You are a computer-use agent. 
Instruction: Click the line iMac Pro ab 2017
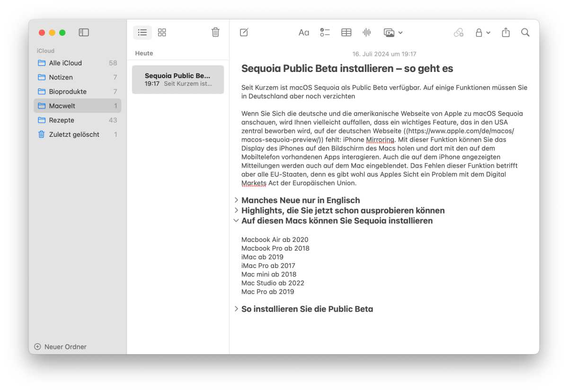(268, 266)
